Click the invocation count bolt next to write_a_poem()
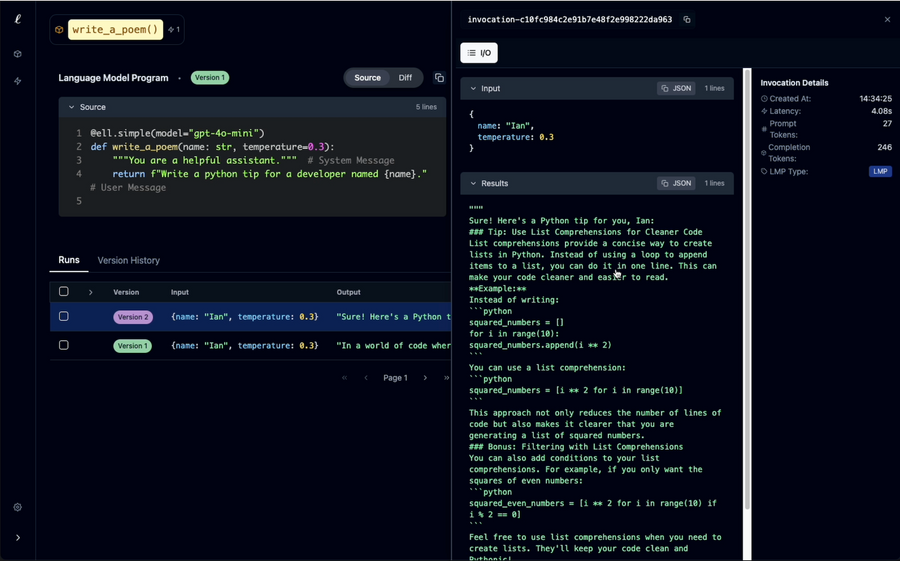The height and width of the screenshot is (561, 900). 174,29
